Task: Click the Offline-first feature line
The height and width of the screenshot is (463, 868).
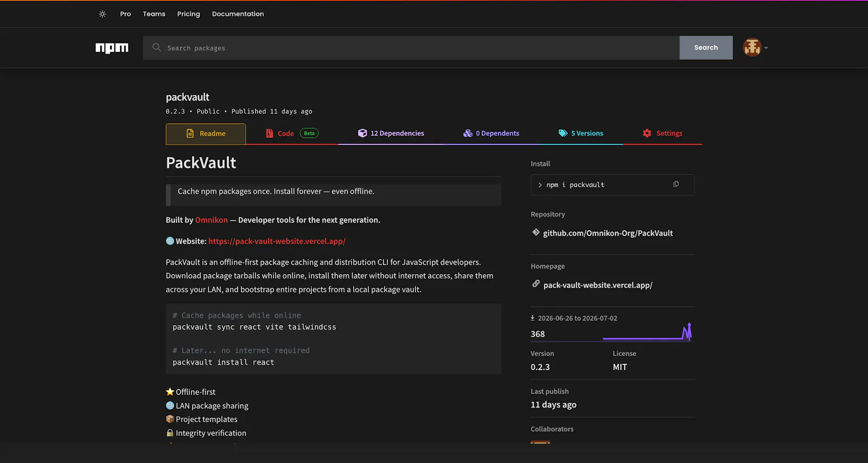Action: point(190,392)
